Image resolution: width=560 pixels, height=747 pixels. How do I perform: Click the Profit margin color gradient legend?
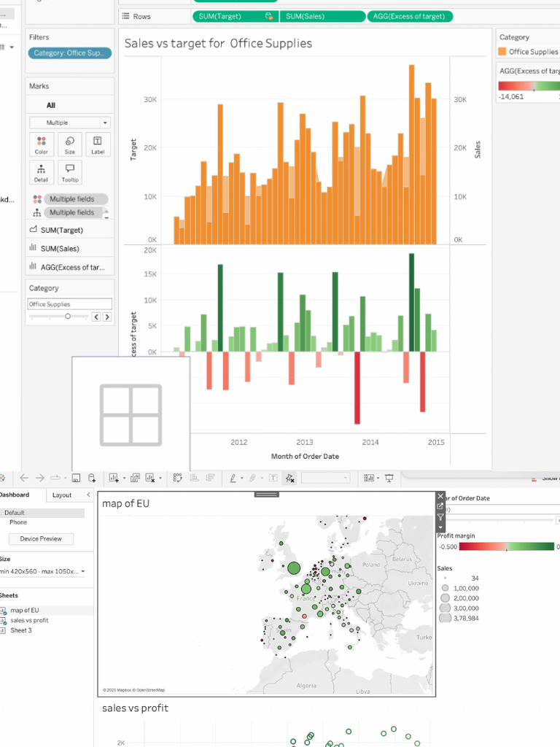[x=507, y=546]
